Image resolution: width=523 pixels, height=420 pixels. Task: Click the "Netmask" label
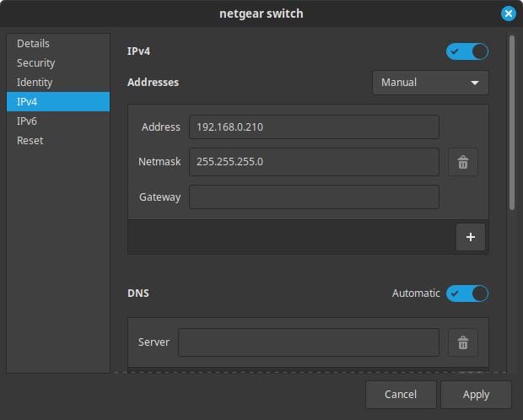[x=159, y=162]
